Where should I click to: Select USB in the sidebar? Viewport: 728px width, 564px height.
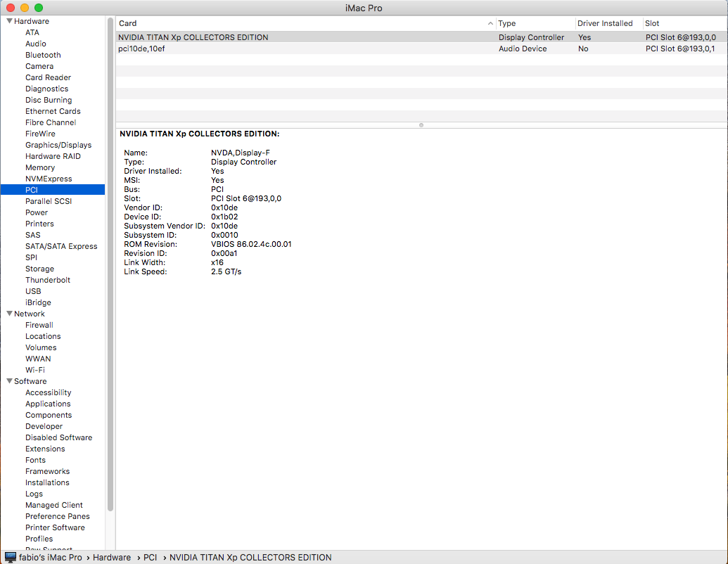pyautogui.click(x=33, y=291)
